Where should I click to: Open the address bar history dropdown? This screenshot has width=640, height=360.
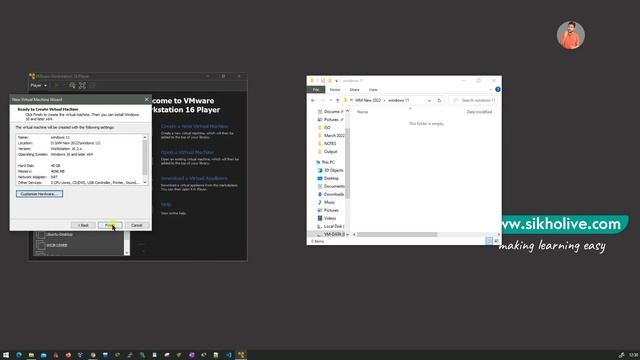[429, 100]
